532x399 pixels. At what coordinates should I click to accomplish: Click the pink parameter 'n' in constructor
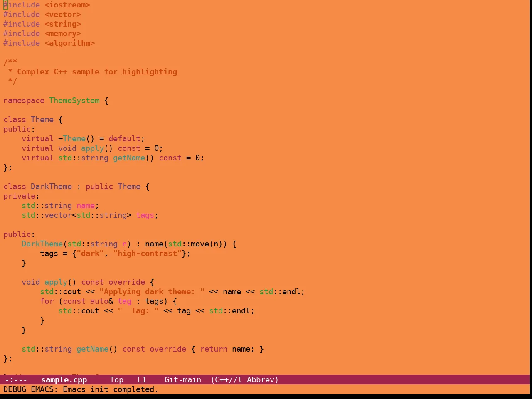125,244
